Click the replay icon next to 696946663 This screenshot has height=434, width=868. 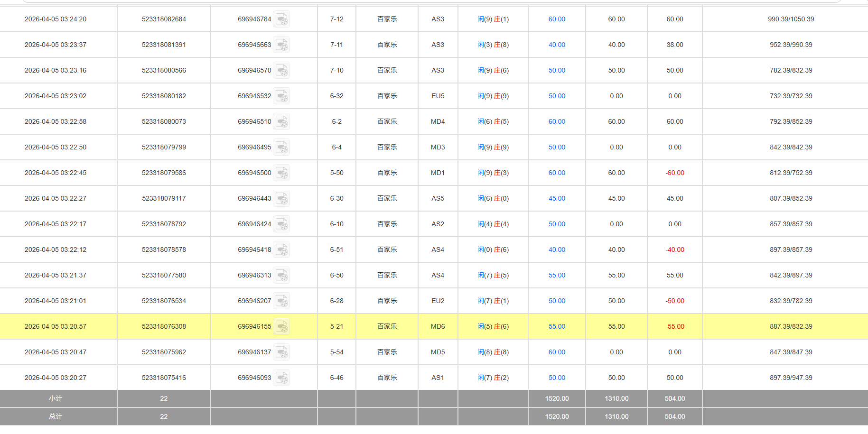pos(282,45)
